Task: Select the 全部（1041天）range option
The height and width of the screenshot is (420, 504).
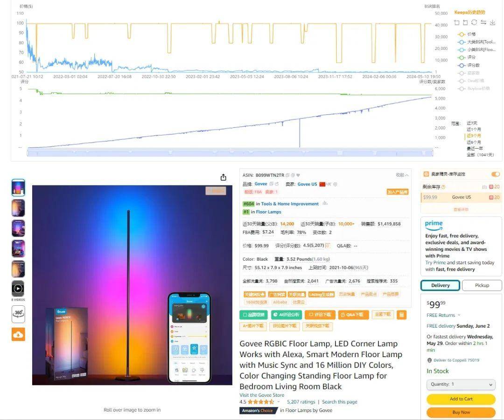Action: point(480,155)
